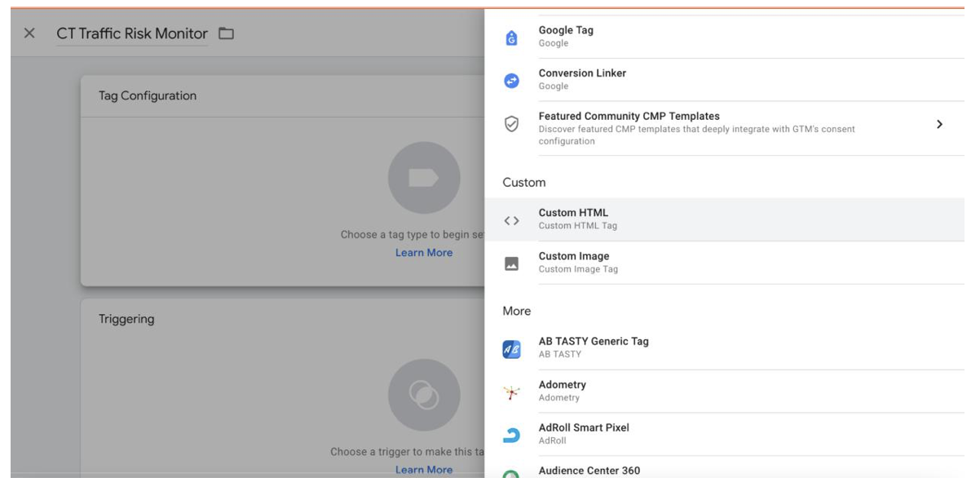Choose the Conversion Linker tag type
980x491 pixels.
(x=724, y=80)
